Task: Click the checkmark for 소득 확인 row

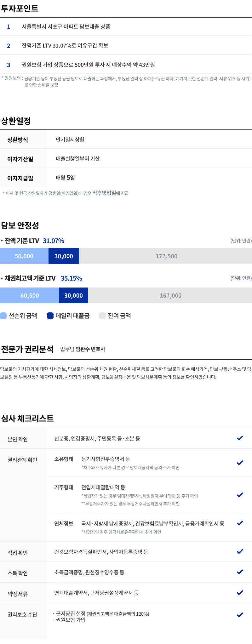Action: pyautogui.click(x=240, y=572)
